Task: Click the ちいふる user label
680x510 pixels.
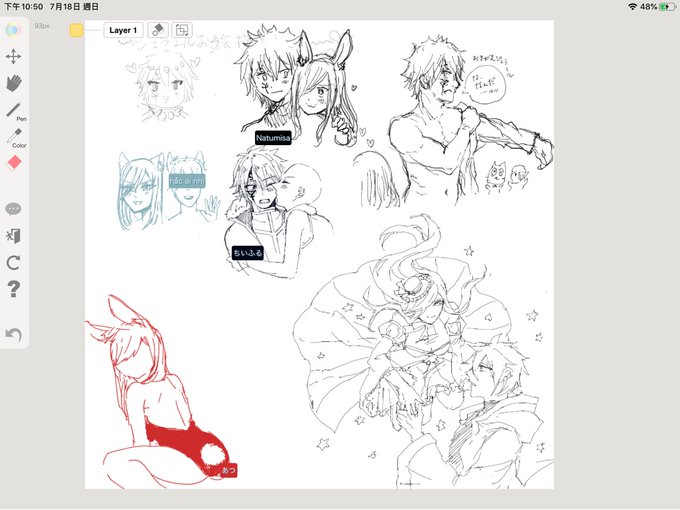Action: 248,253
